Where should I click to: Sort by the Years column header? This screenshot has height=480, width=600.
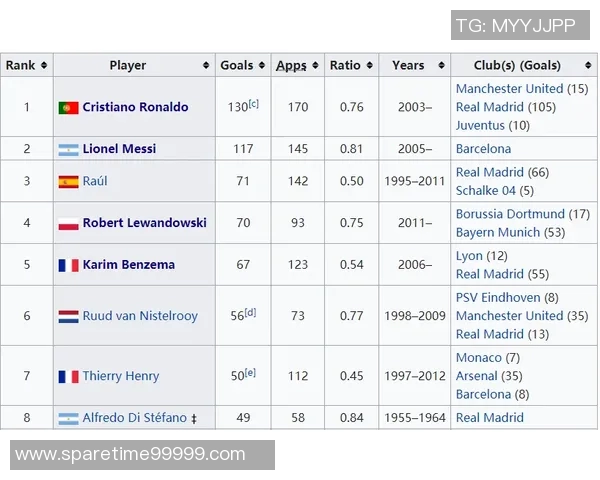408,65
